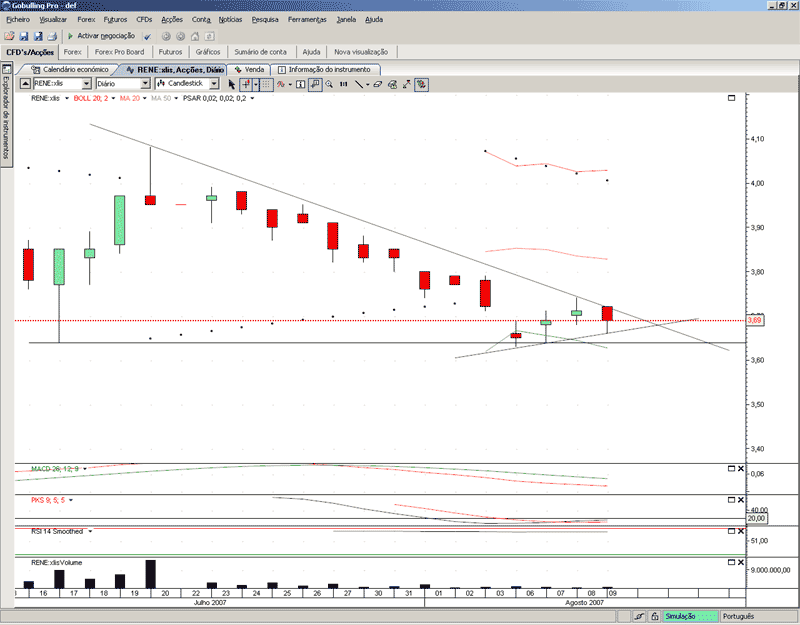The image size is (800, 625).
Task: Maximize the MACD indicator pane
Action: click(x=731, y=468)
